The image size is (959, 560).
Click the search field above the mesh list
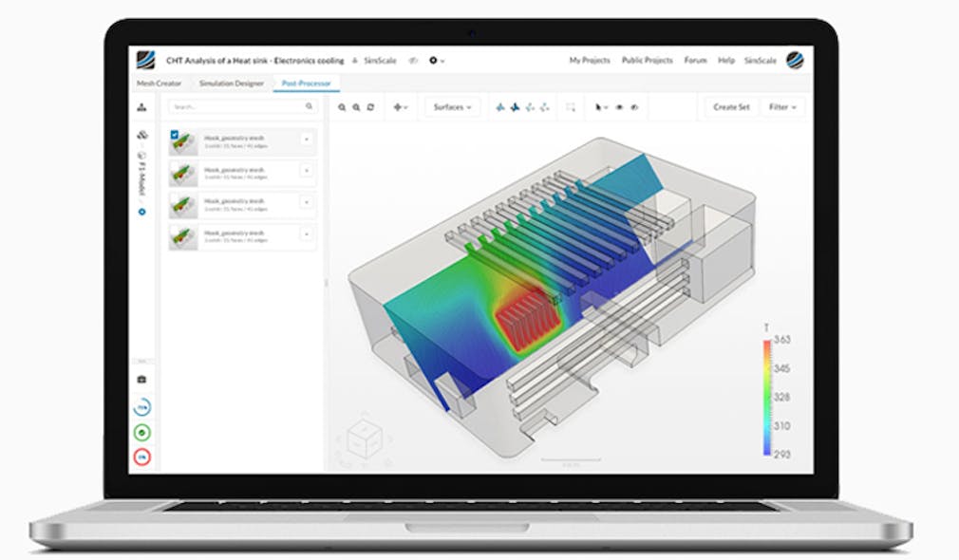click(241, 106)
